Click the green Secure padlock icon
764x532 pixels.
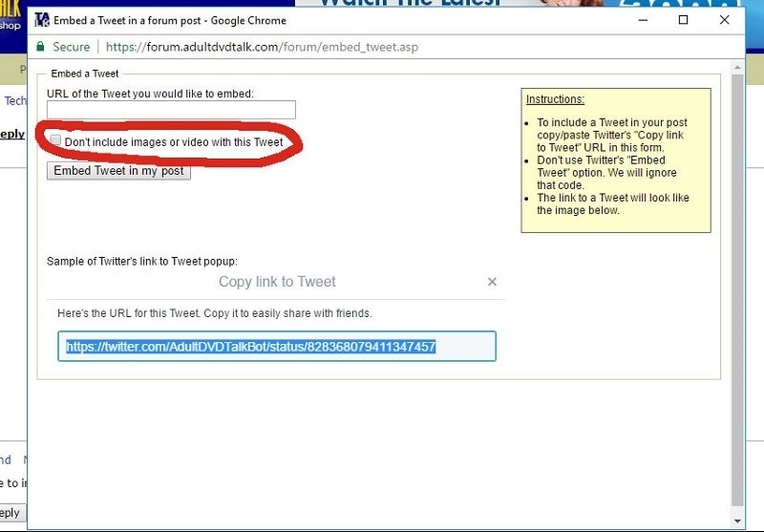click(40, 46)
